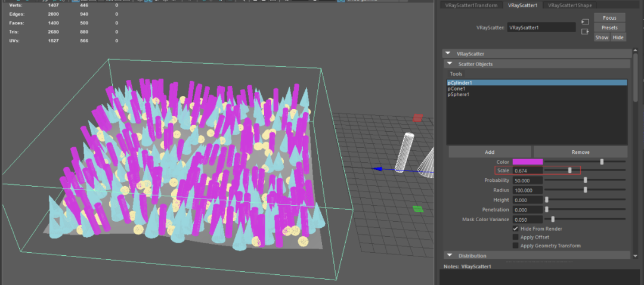Click the Scale value input field
Image resolution: width=644 pixels, height=285 pixels.
coord(528,171)
